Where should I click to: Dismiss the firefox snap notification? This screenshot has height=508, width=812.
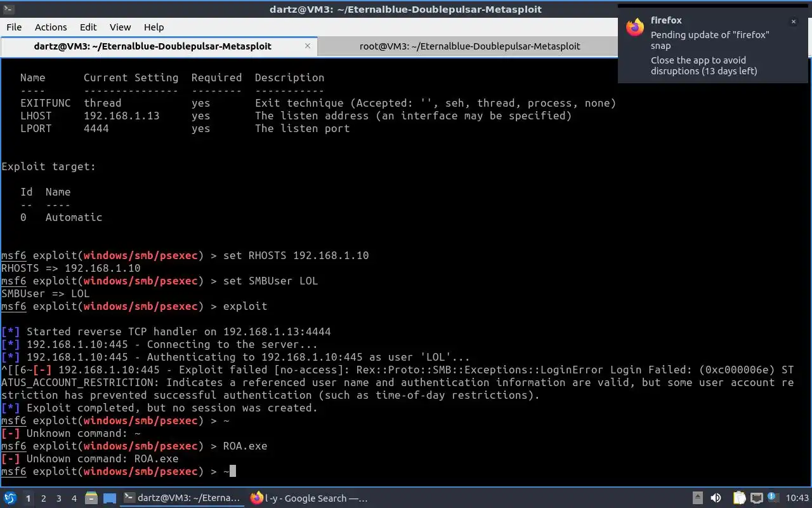click(x=793, y=22)
